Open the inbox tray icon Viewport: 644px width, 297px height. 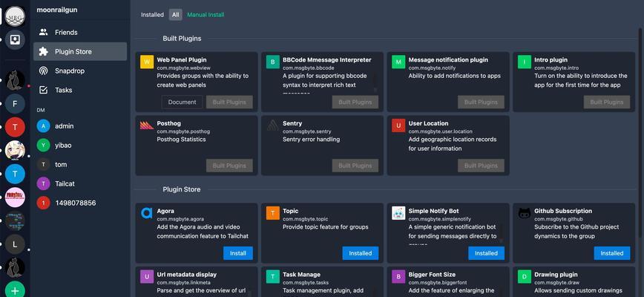pos(15,39)
